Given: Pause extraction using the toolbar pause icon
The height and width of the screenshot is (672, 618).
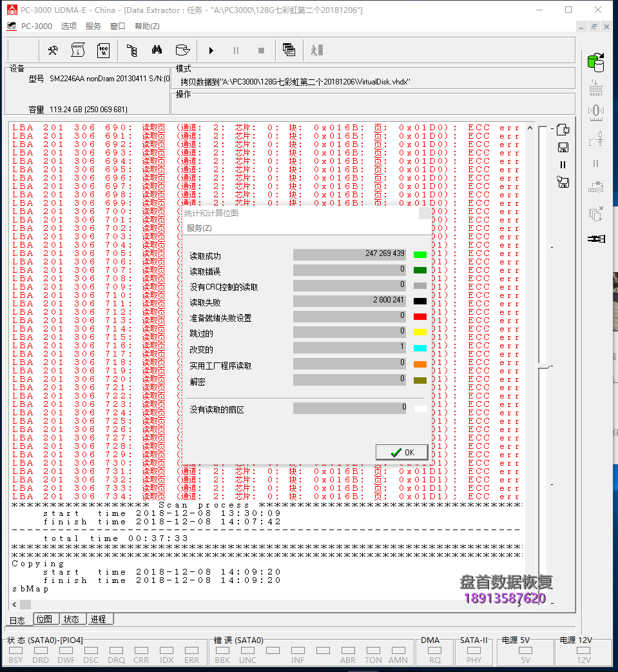Looking at the screenshot, I should tap(236, 50).
